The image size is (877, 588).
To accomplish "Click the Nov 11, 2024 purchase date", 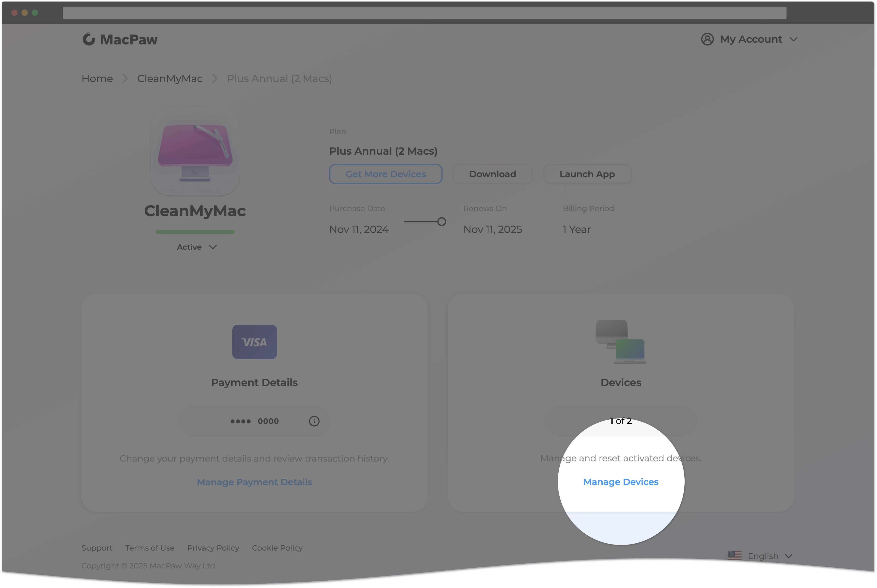I will tap(359, 229).
